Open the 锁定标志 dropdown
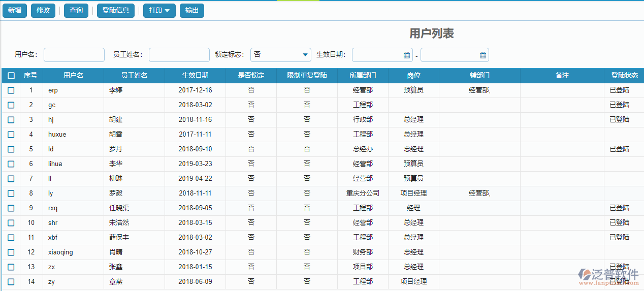Image resolution: width=644 pixels, height=291 pixels. tap(281, 55)
